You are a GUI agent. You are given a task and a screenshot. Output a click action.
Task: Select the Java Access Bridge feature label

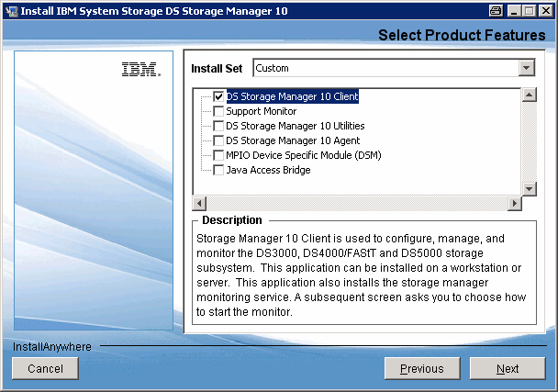(268, 170)
